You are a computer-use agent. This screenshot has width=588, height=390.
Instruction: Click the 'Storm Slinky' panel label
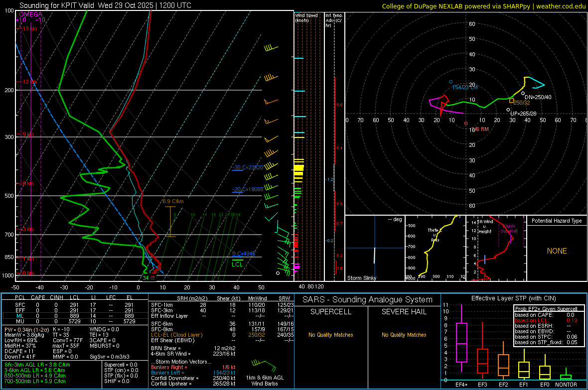(361, 278)
